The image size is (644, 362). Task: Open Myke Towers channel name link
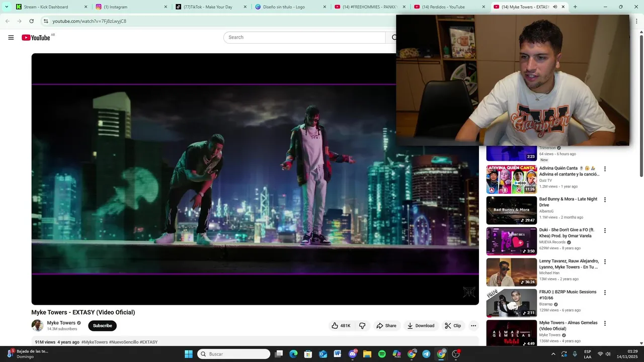[61, 323]
